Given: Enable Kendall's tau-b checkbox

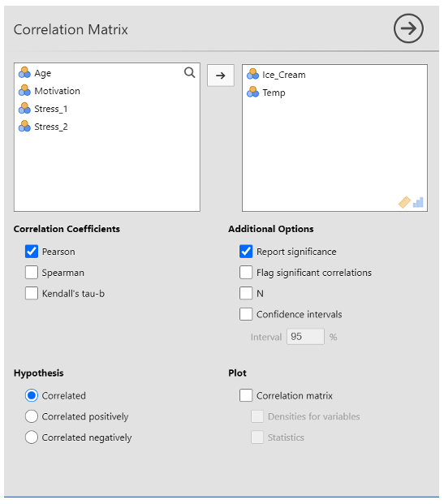Looking at the screenshot, I should click(x=32, y=293).
